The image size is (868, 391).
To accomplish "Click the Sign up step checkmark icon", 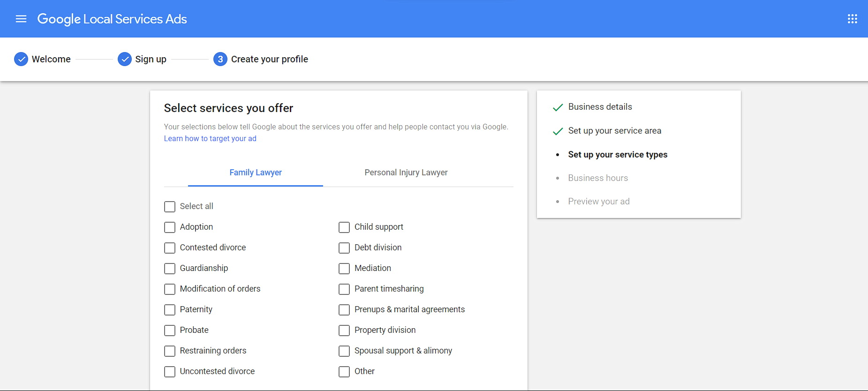I will [x=124, y=59].
